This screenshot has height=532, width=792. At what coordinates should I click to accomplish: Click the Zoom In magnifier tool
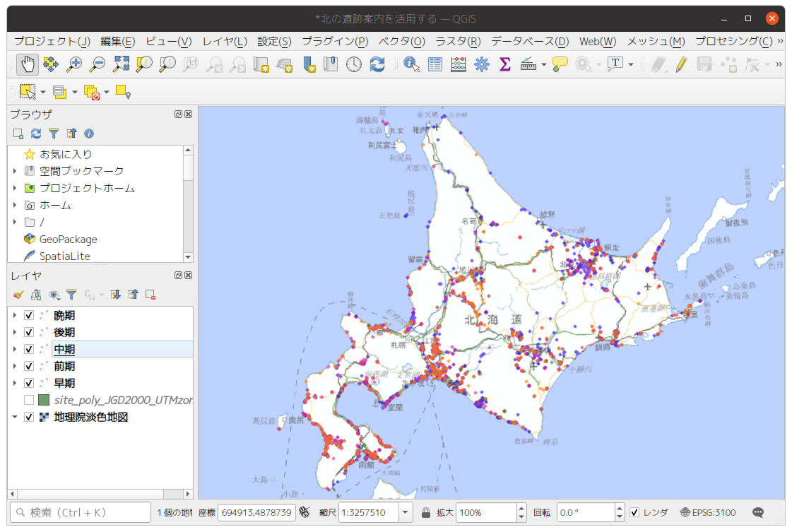click(x=73, y=64)
